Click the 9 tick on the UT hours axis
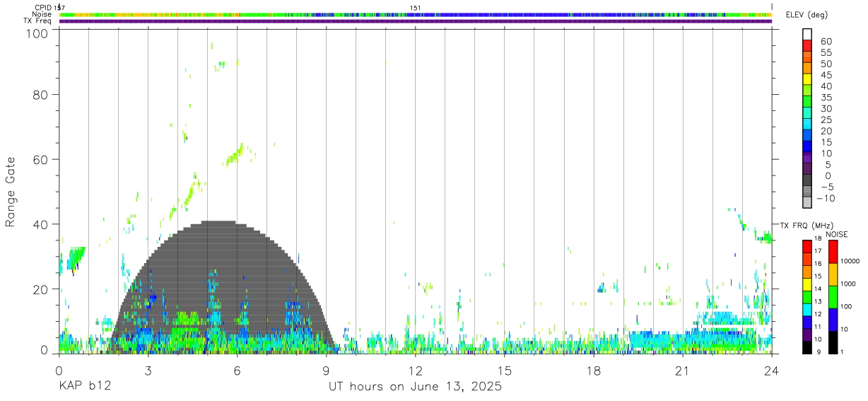Screen dimensions: 868x401 [326, 370]
